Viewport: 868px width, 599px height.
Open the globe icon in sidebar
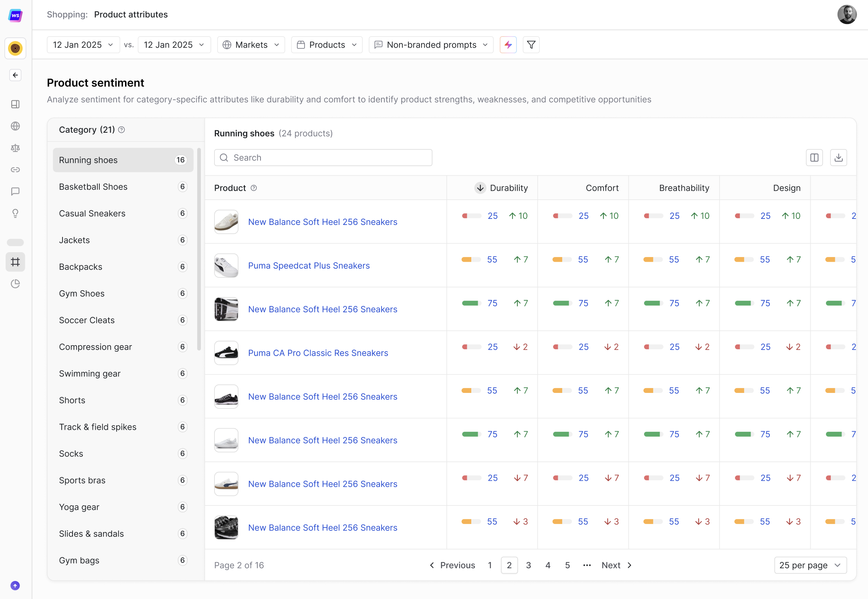(15, 126)
